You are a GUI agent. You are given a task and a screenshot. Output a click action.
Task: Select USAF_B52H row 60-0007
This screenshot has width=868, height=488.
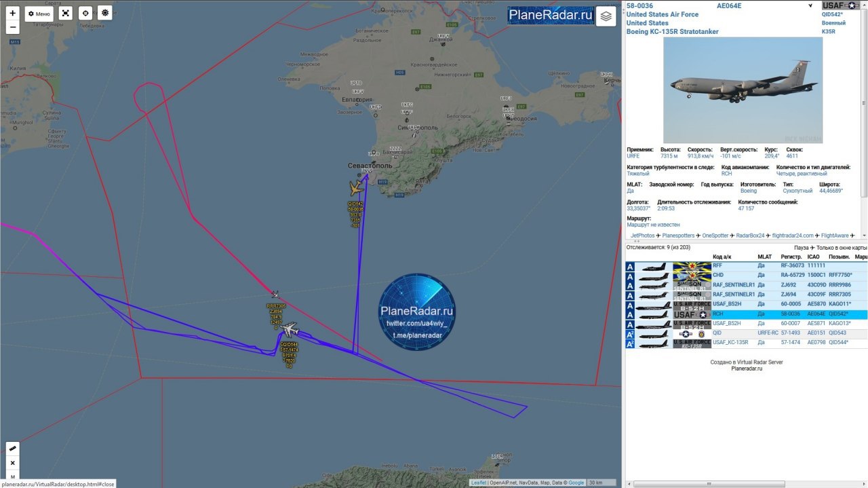coord(746,324)
